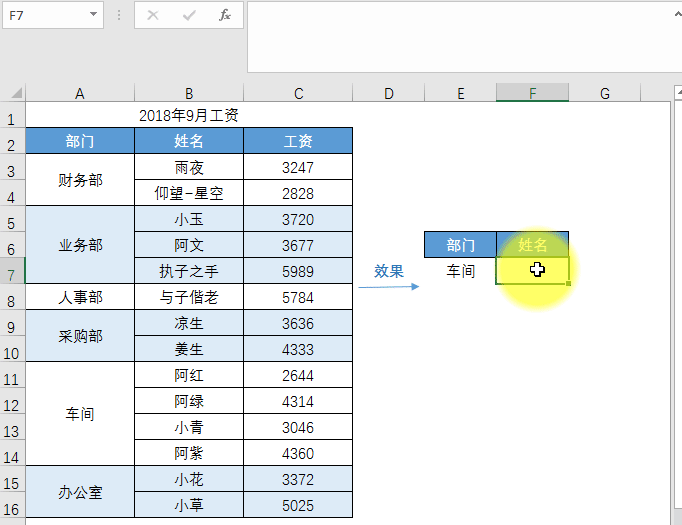Click the name cell 小草
The image size is (682, 525).
tap(189, 505)
